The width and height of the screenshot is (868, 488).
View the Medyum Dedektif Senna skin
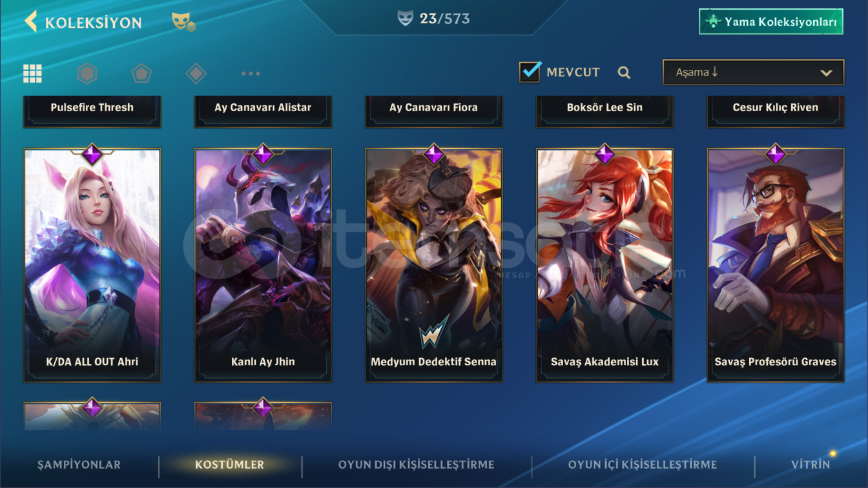click(x=433, y=265)
